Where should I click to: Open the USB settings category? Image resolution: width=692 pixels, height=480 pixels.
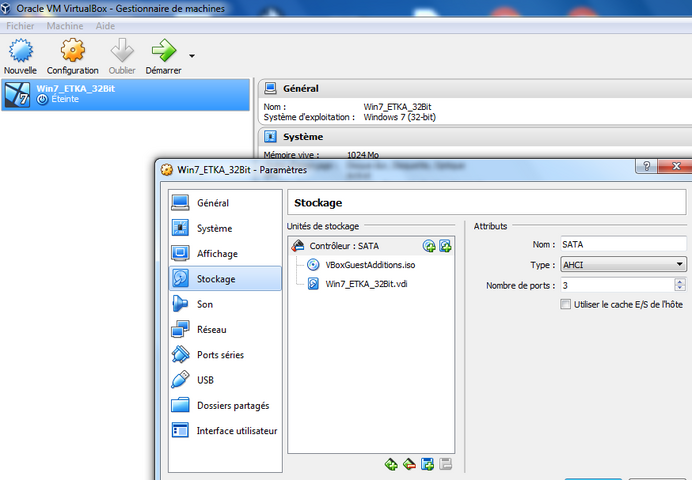tap(225, 380)
